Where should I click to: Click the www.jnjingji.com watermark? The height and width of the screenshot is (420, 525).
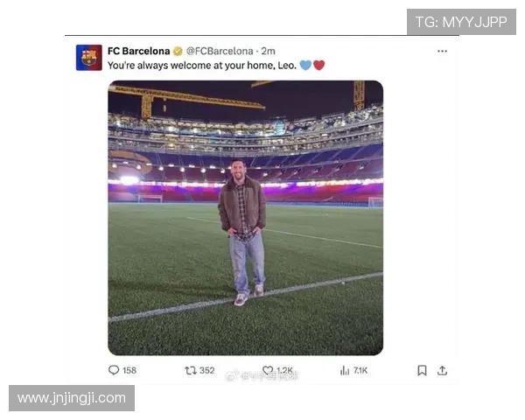click(x=72, y=398)
